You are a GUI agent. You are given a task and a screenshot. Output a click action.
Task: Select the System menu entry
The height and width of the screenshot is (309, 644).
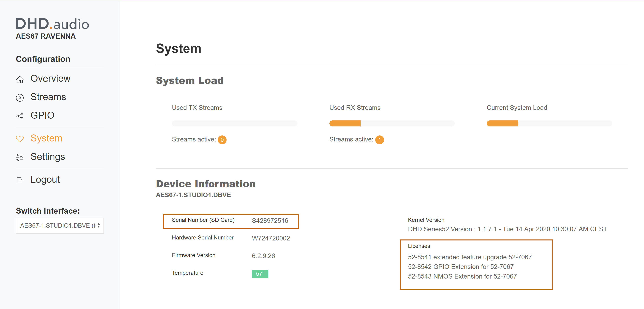pos(46,138)
